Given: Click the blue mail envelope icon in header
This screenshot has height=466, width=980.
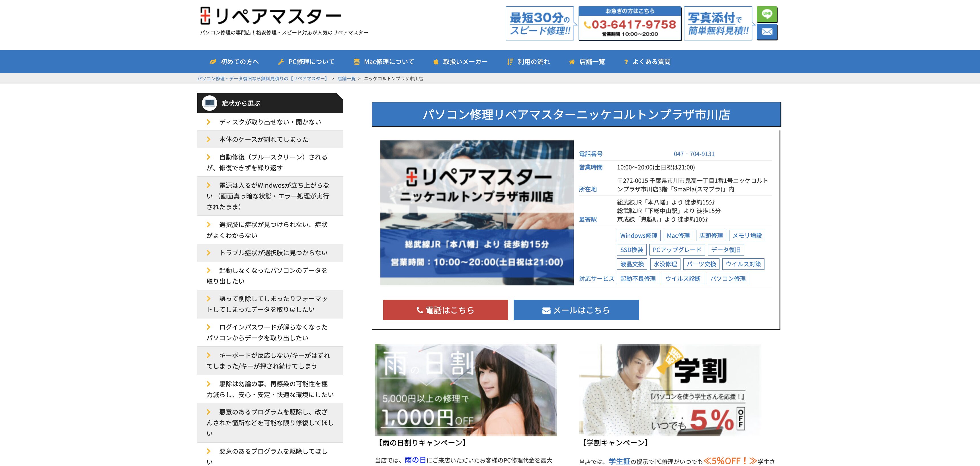Looking at the screenshot, I should (x=767, y=32).
